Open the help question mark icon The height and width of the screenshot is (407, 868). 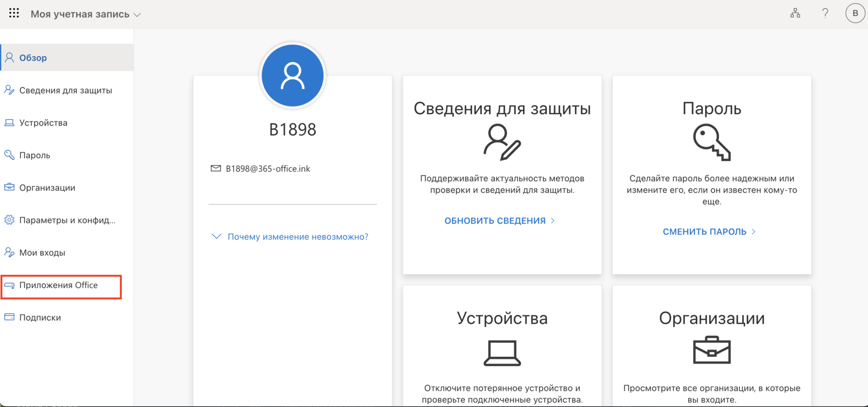pos(825,13)
